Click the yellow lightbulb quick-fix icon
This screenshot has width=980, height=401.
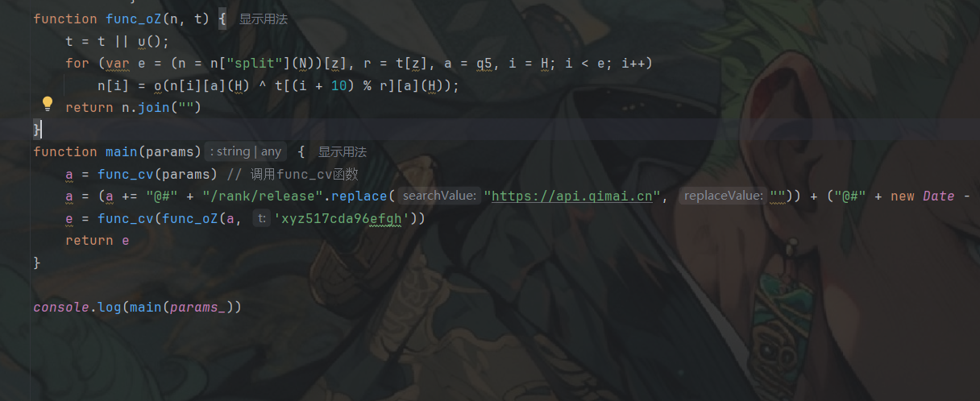tap(48, 104)
